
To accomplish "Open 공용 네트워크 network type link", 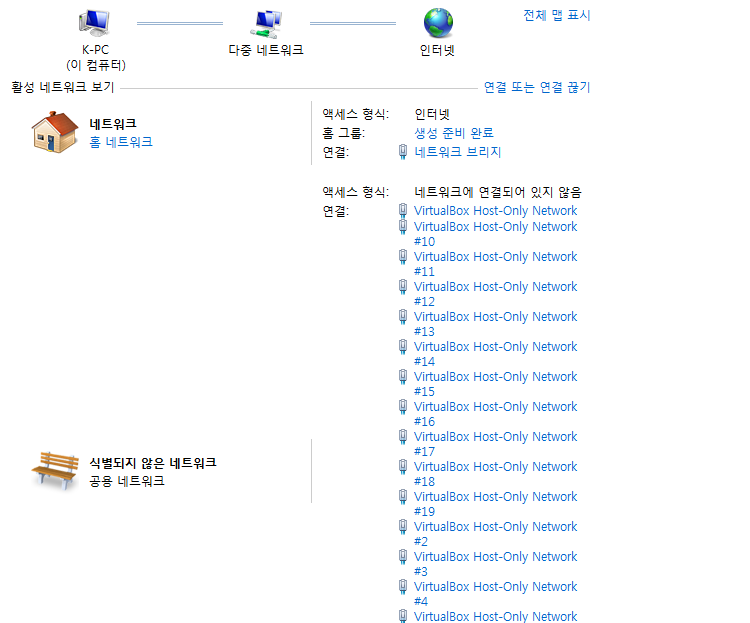I will 127,481.
